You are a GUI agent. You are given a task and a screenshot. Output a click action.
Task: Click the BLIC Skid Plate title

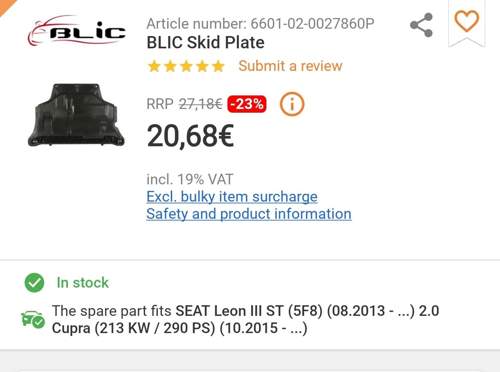205,43
